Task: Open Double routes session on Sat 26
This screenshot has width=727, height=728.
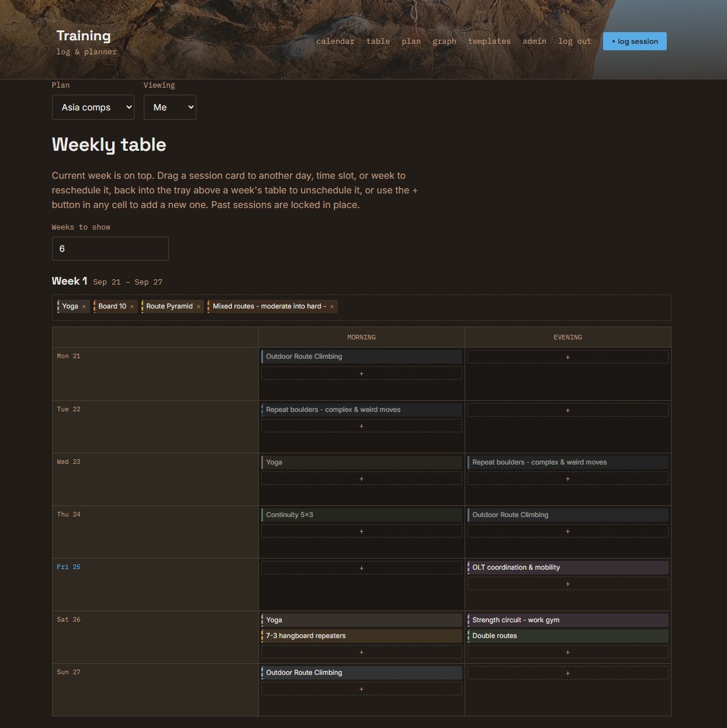Action: (x=567, y=636)
